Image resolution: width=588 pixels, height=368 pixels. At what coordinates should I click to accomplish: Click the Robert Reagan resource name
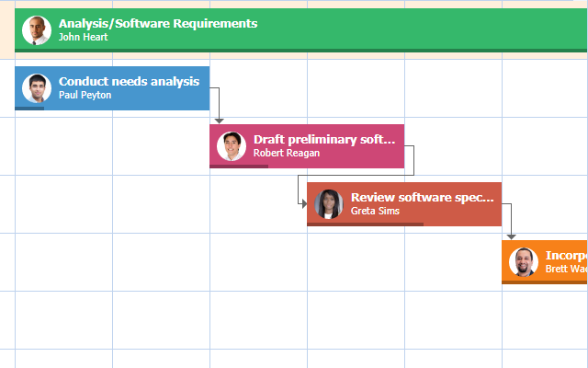tap(287, 153)
